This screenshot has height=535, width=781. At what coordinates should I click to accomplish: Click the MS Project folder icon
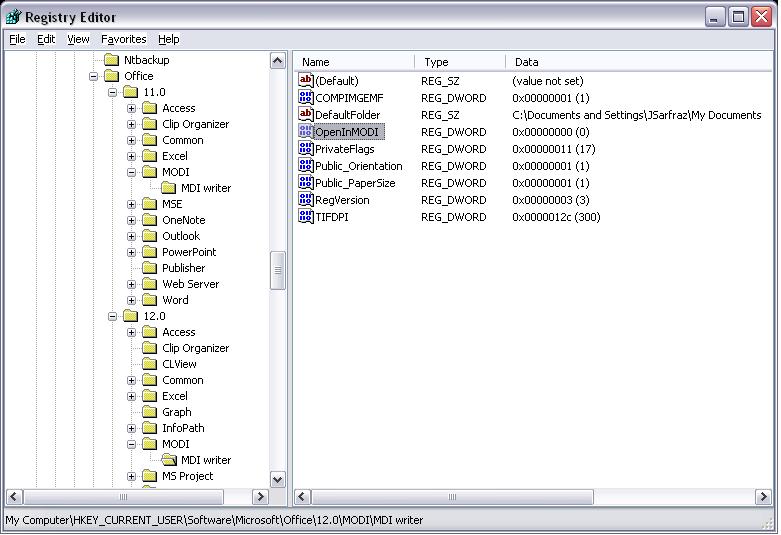tap(149, 476)
